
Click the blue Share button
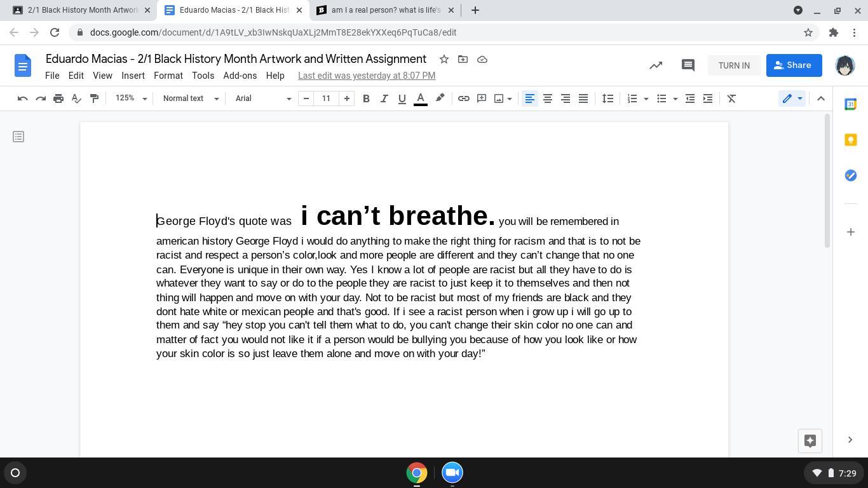click(794, 65)
